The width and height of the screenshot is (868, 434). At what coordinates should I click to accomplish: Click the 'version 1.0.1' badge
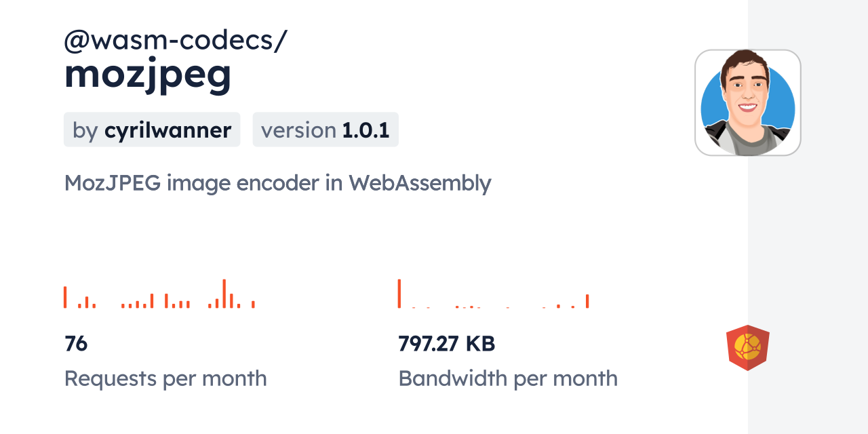pyautogui.click(x=325, y=130)
